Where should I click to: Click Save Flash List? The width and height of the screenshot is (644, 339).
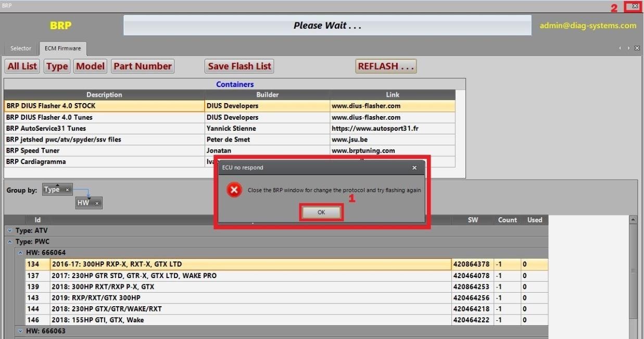pyautogui.click(x=239, y=66)
